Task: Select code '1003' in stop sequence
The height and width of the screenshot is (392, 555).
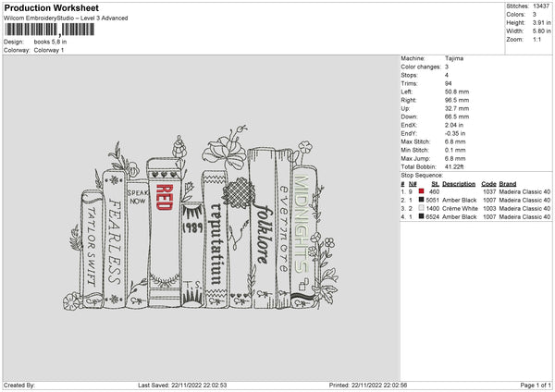Action: [489, 208]
